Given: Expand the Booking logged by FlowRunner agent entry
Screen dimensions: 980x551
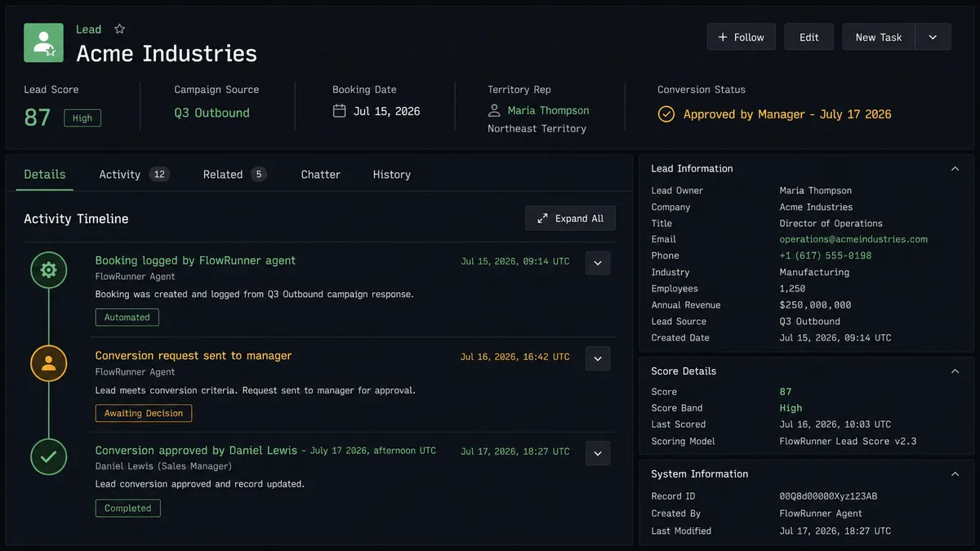Looking at the screenshot, I should (x=598, y=263).
